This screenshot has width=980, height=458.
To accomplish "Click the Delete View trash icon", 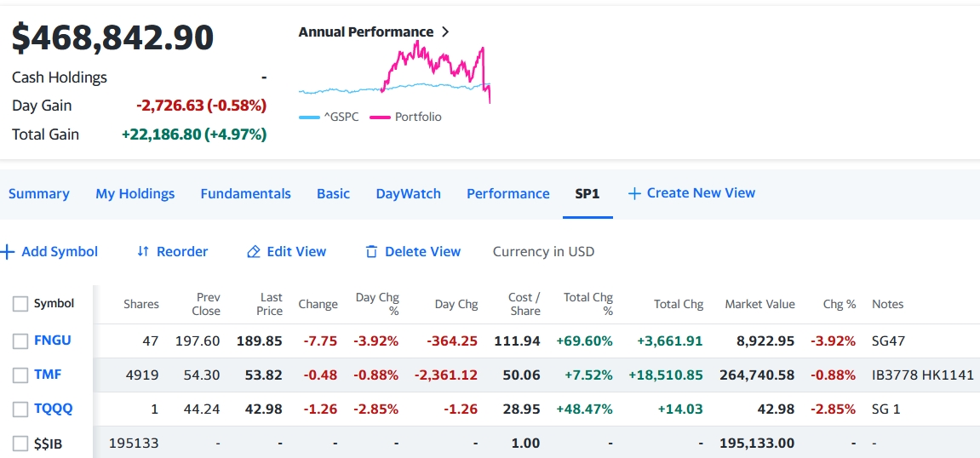I will tap(371, 252).
